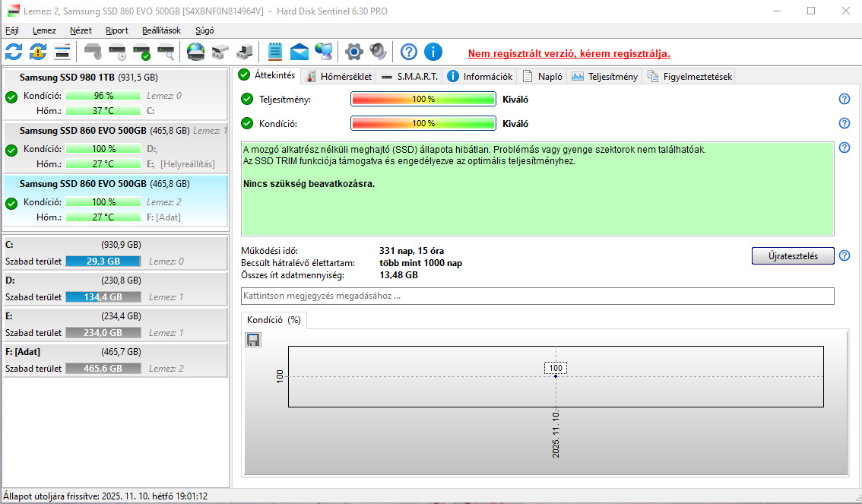
Task: Click the refresh disk status toolbar icon
Action: [14, 52]
